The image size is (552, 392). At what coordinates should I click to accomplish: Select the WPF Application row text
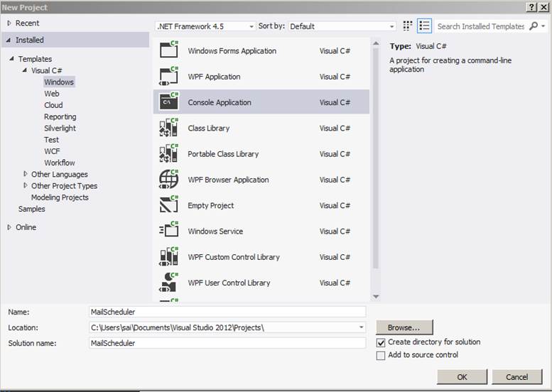[x=214, y=77]
